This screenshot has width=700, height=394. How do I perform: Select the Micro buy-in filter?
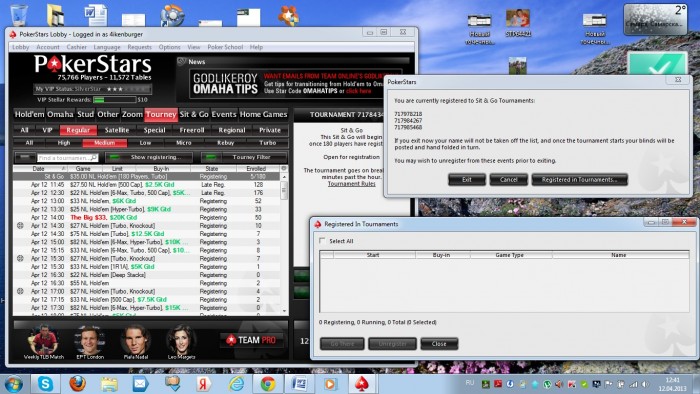(183, 143)
